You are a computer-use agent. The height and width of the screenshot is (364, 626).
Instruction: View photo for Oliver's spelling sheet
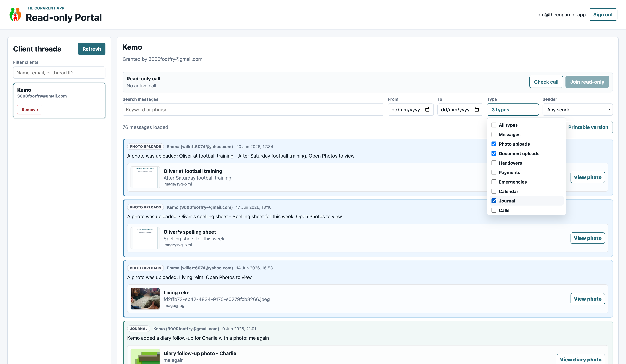click(587, 238)
